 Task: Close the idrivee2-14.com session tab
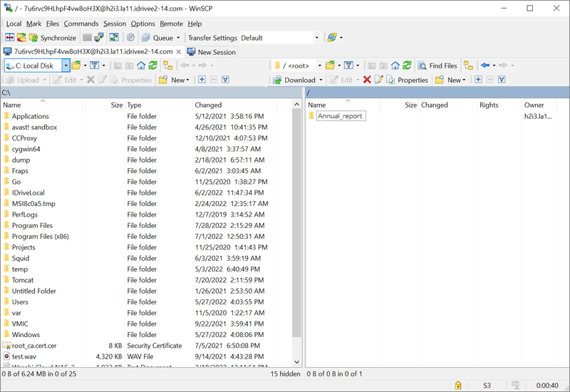(179, 52)
